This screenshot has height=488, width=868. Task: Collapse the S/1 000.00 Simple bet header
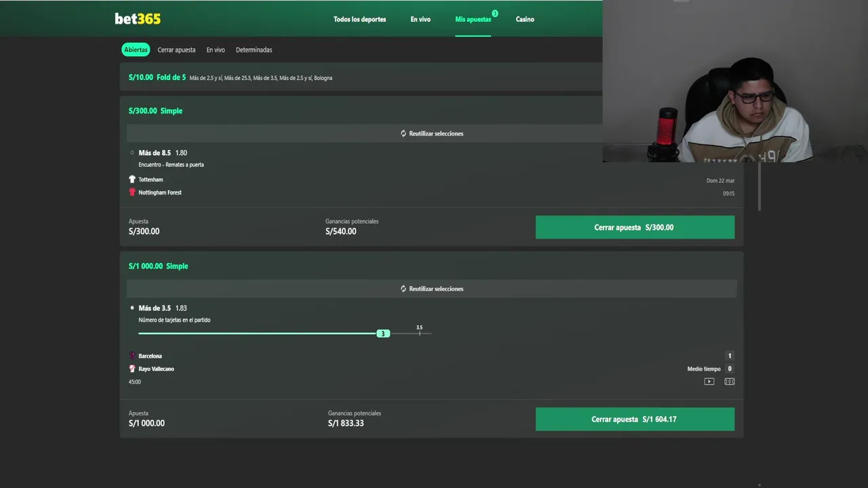pyautogui.click(x=431, y=266)
